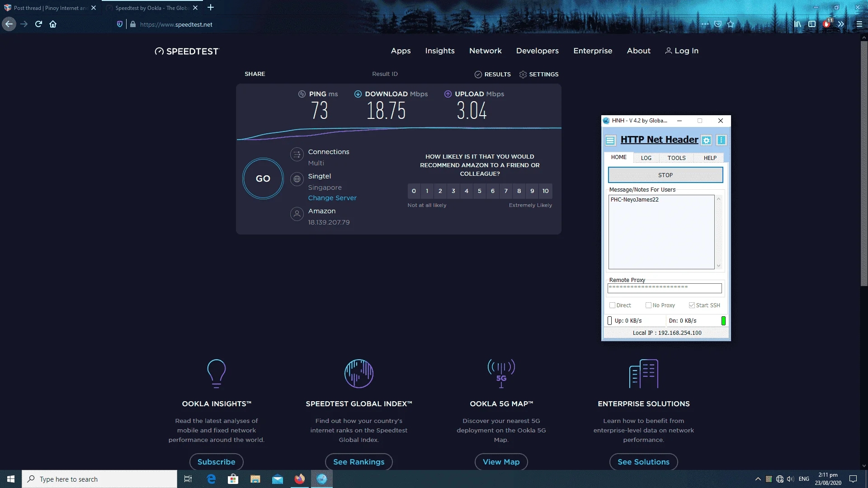Image resolution: width=868 pixels, height=488 pixels.
Task: Click the padlock site info icon
Action: click(x=133, y=24)
